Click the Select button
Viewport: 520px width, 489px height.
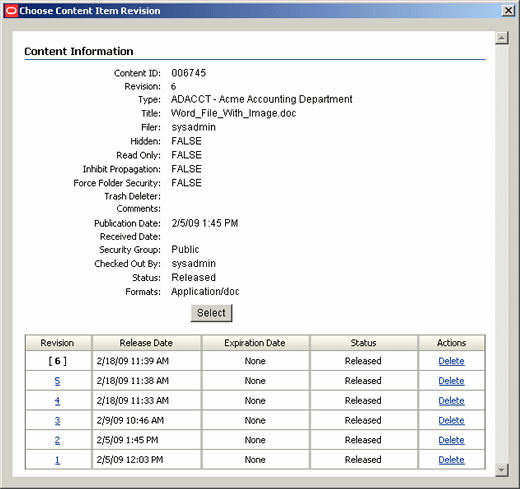211,313
